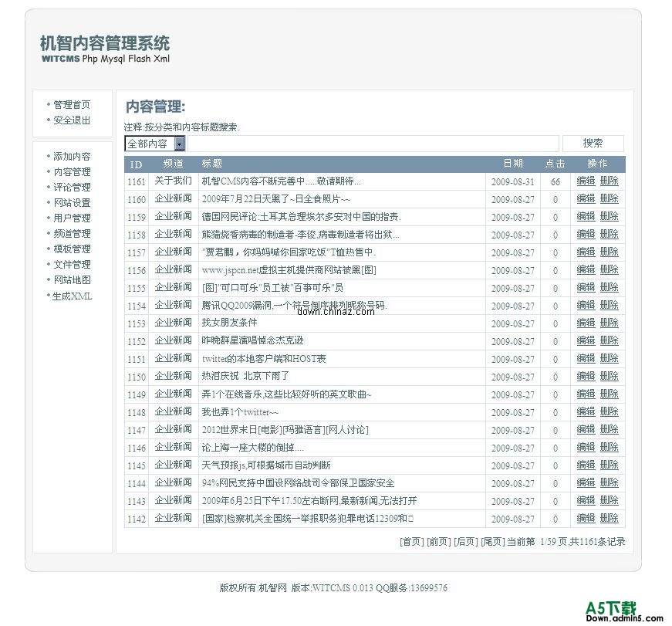Open the 模板管理 (Template Management) page

[73, 249]
